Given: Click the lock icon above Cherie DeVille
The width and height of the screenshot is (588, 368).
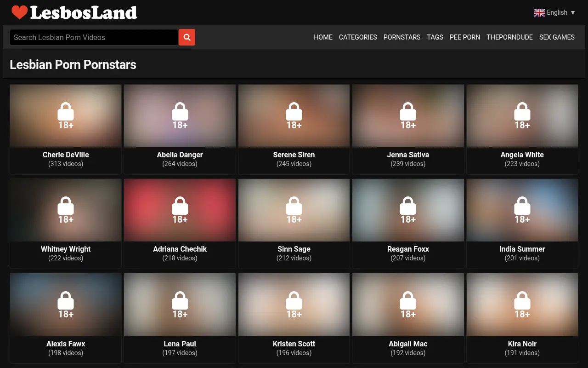Looking at the screenshot, I should coord(66,111).
